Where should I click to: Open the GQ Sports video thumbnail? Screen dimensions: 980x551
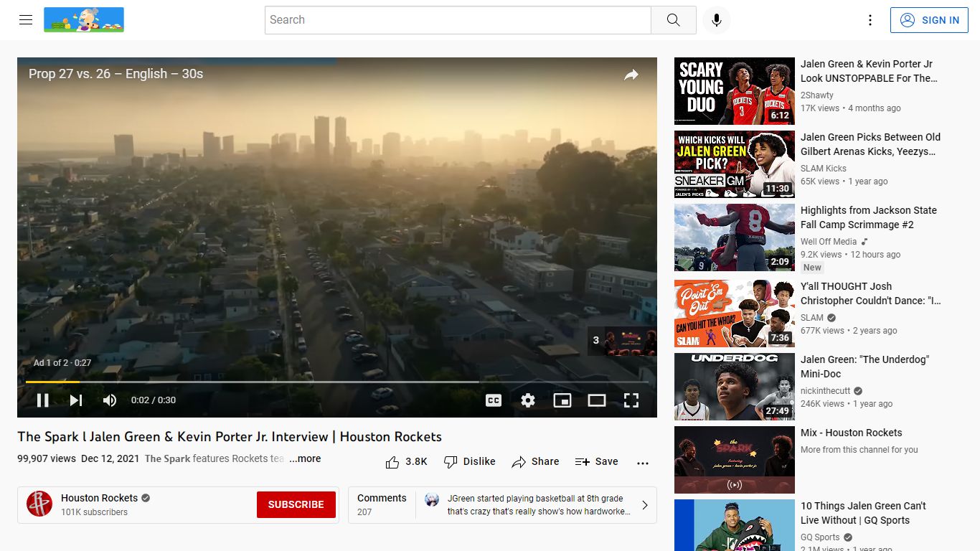[735, 525]
